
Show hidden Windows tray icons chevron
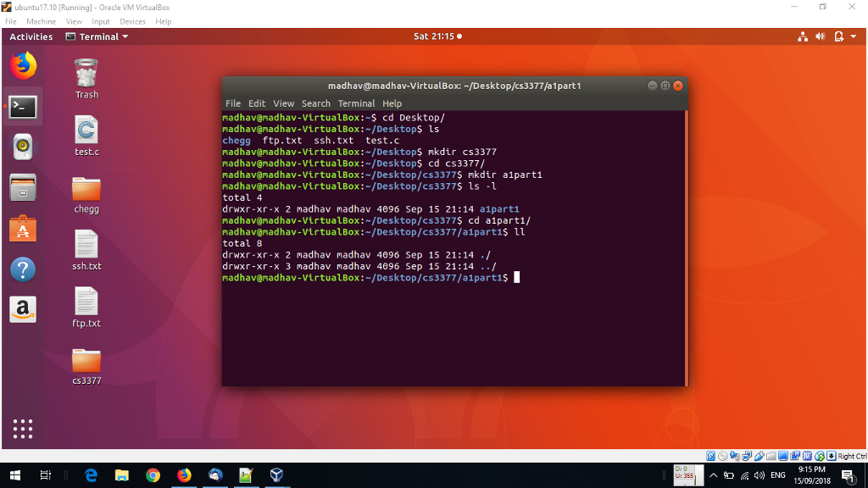coord(714,475)
